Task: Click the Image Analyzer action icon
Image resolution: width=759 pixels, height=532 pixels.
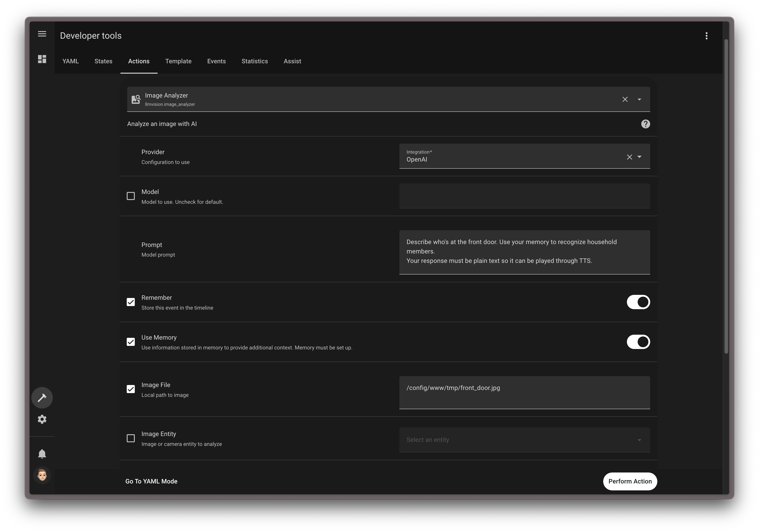Action: pyautogui.click(x=136, y=99)
